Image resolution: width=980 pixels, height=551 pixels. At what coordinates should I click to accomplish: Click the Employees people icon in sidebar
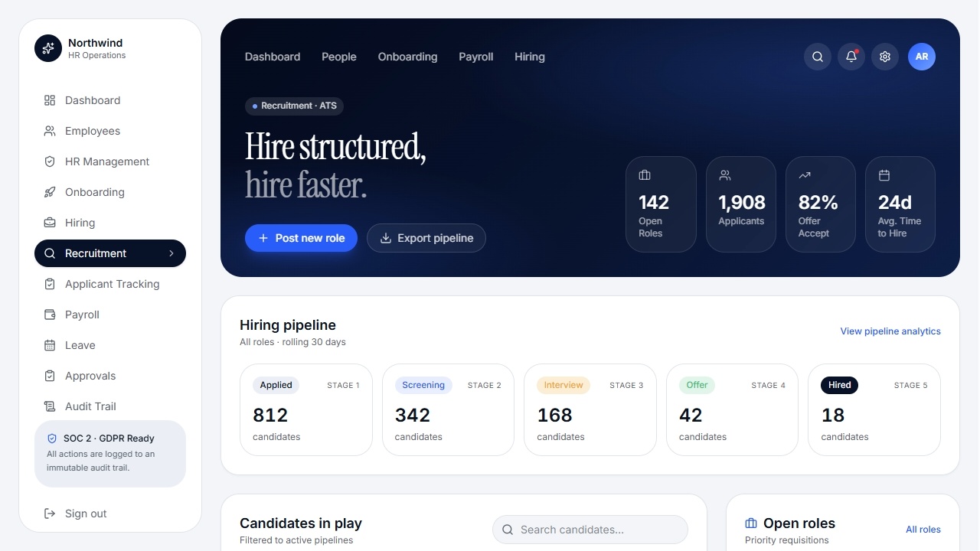(x=50, y=131)
